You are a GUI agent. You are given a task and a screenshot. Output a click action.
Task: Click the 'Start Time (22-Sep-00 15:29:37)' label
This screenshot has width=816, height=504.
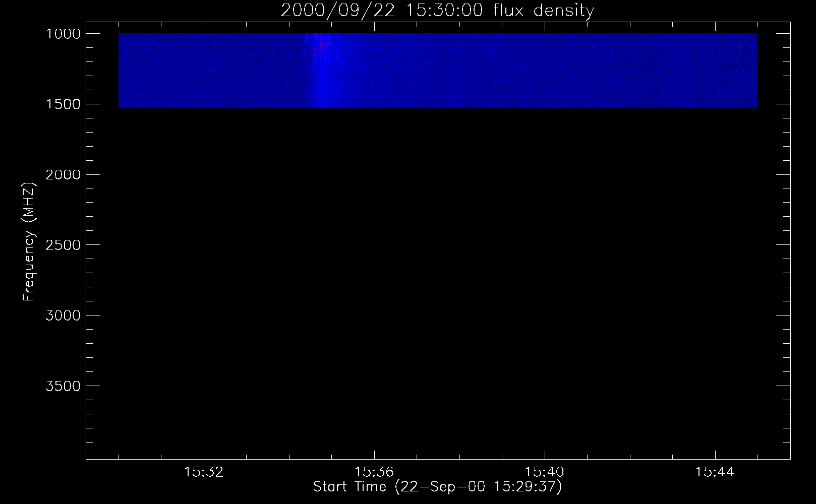coord(437,487)
